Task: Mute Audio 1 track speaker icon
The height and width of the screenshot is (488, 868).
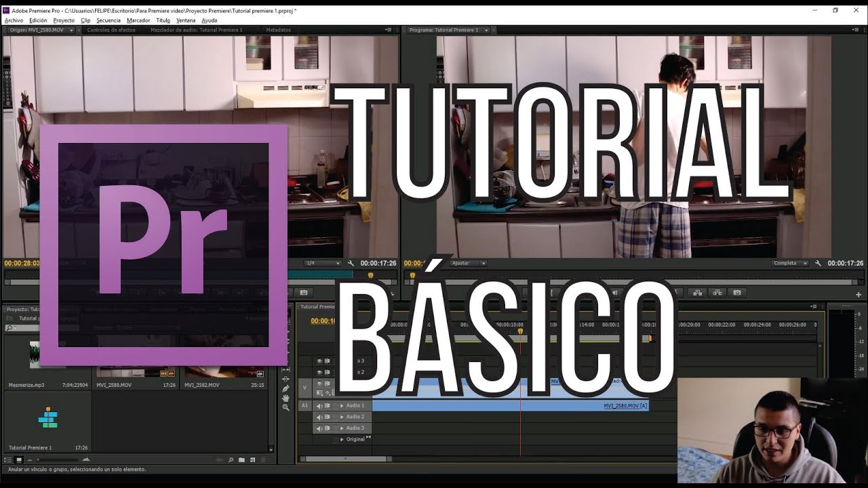Action: click(x=319, y=406)
